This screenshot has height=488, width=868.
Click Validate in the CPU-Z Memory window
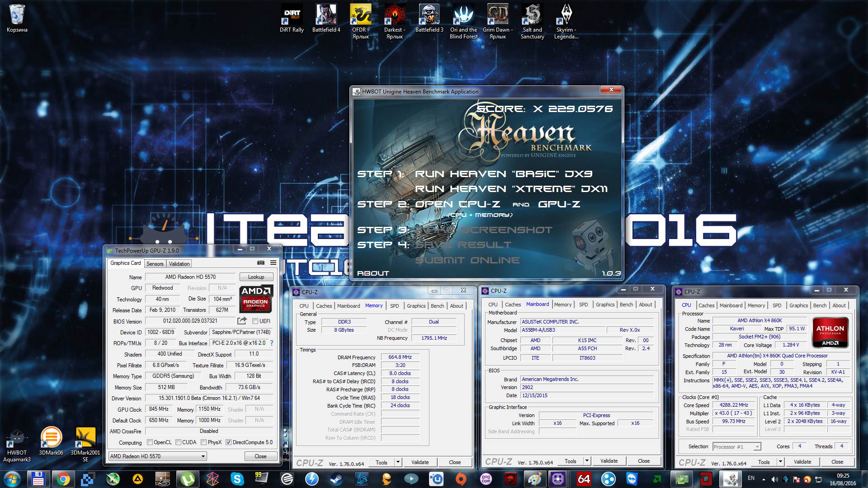coord(420,462)
